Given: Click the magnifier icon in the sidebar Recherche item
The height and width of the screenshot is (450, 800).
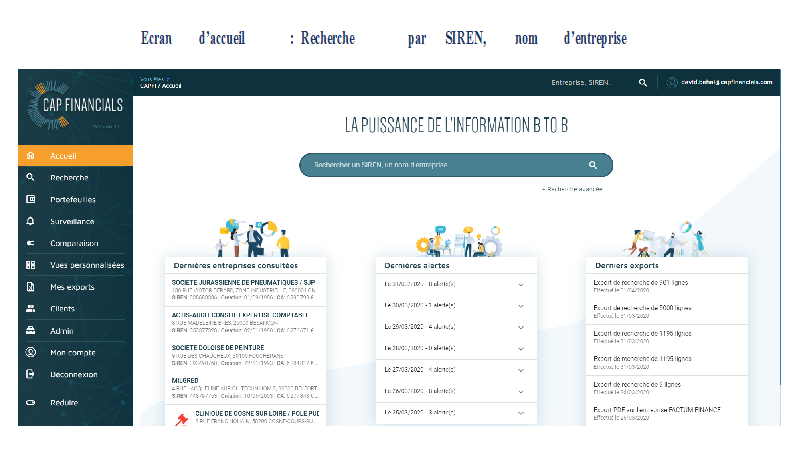Looking at the screenshot, I should (x=30, y=178).
